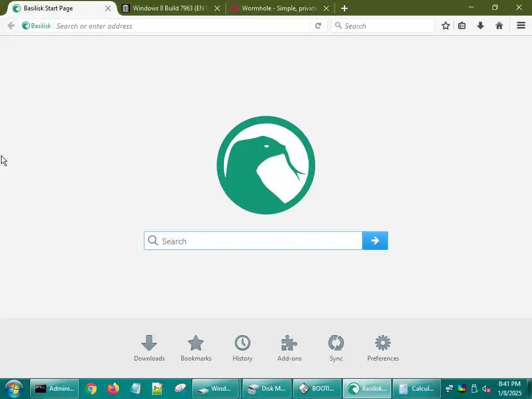
Task: Open Add-ons from start page
Action: pos(289,348)
